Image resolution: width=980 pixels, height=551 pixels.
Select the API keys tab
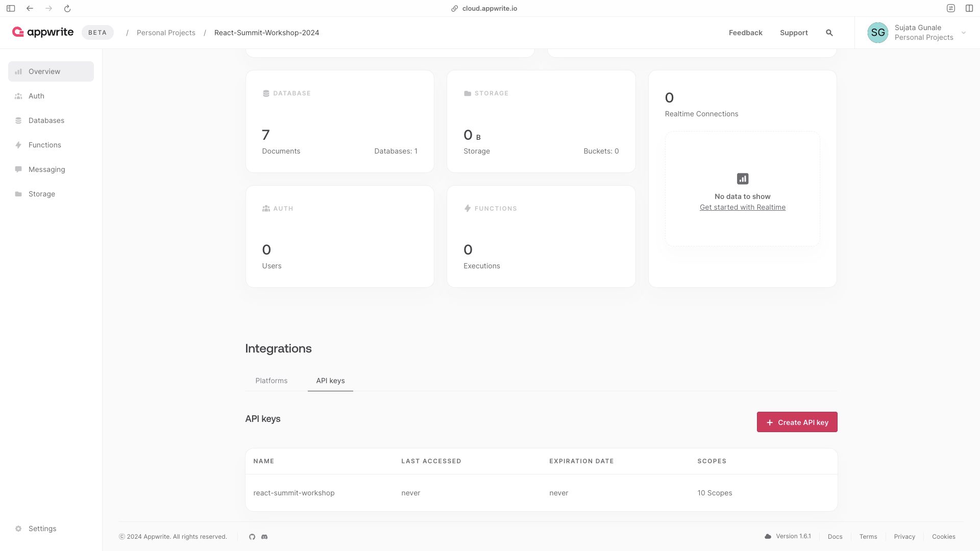point(330,381)
